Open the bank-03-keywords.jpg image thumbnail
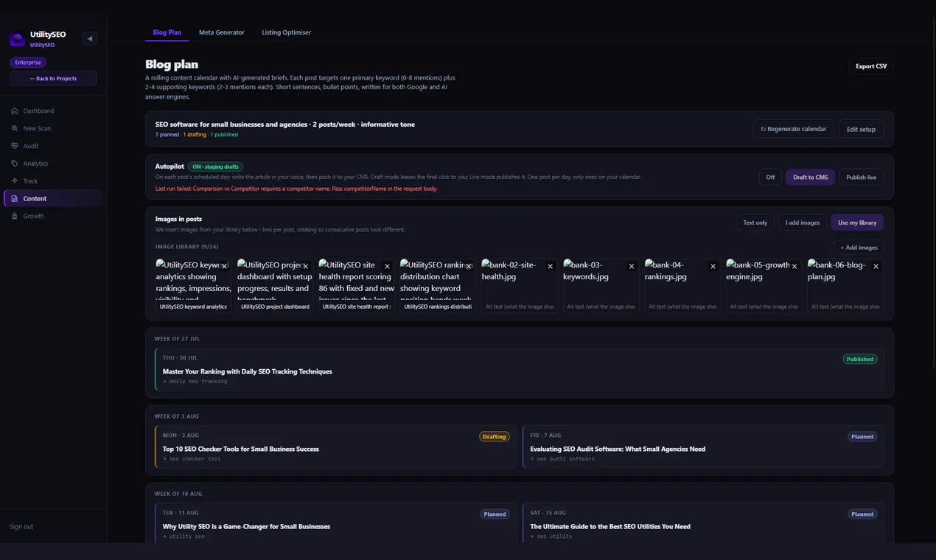The height and width of the screenshot is (560, 936). click(601, 279)
